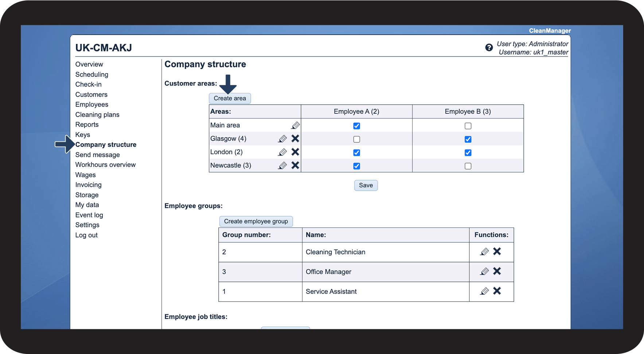This screenshot has height=354, width=644.
Task: Open Settings from the sidebar
Action: pos(87,225)
